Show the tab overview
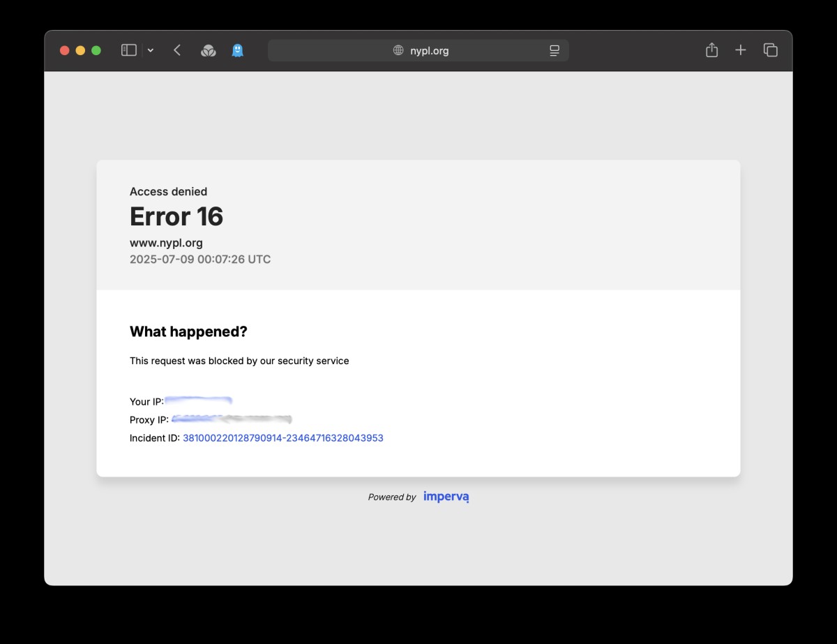 [x=770, y=50]
